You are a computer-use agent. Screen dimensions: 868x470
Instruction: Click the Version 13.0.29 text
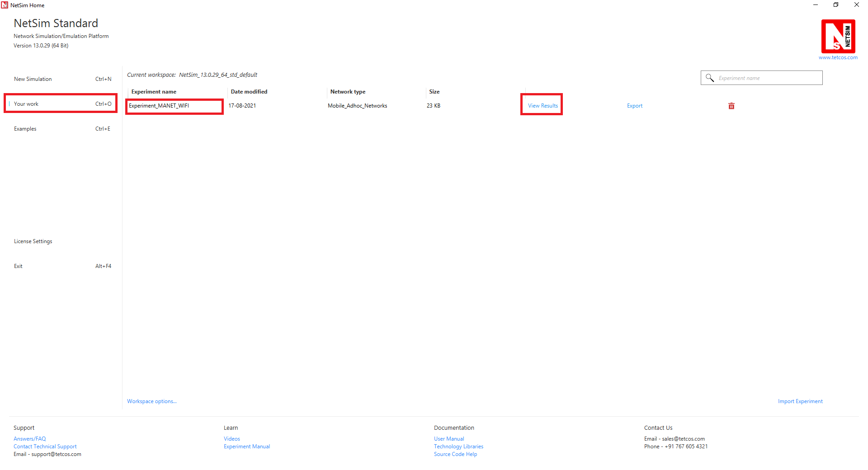click(41, 46)
